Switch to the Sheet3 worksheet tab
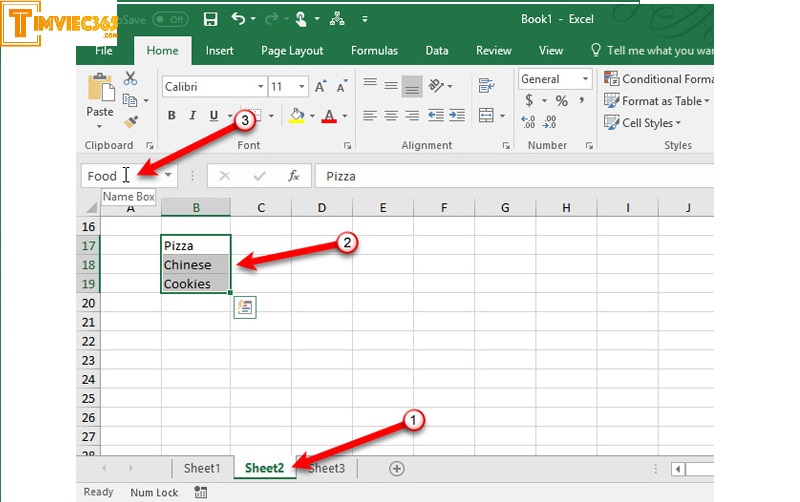This screenshot has width=800, height=502. pos(327,468)
